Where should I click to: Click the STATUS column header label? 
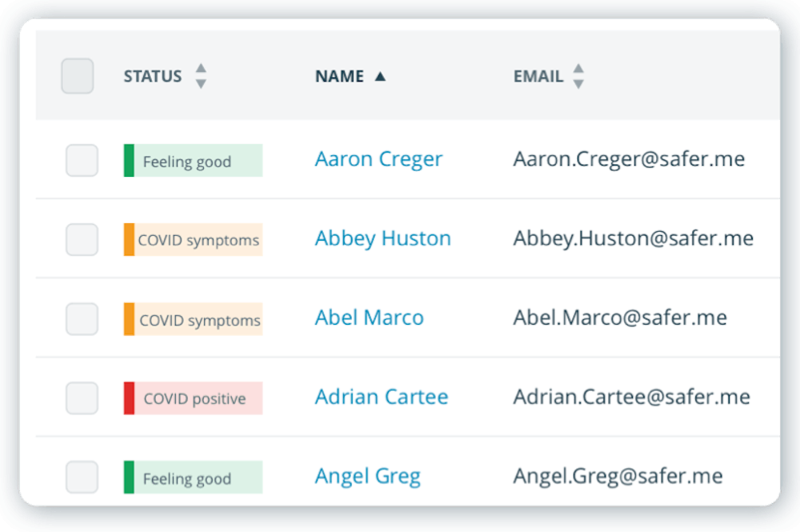(153, 77)
